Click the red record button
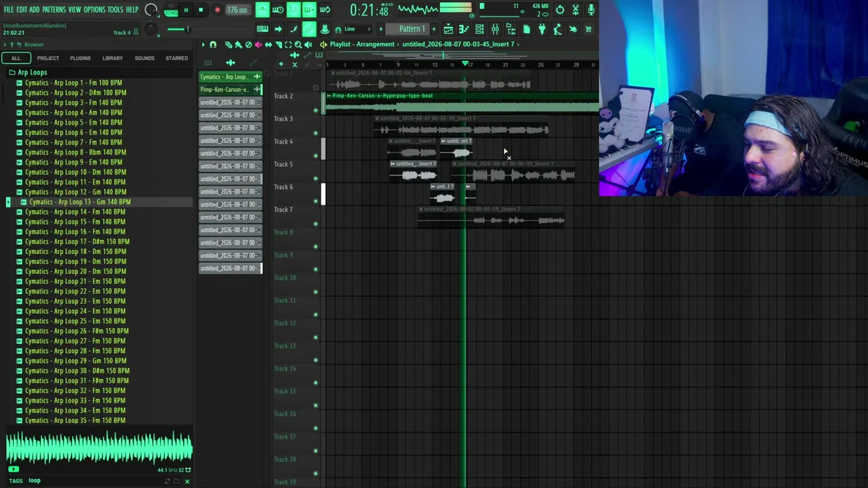The height and width of the screenshot is (488, 868). 217,10
